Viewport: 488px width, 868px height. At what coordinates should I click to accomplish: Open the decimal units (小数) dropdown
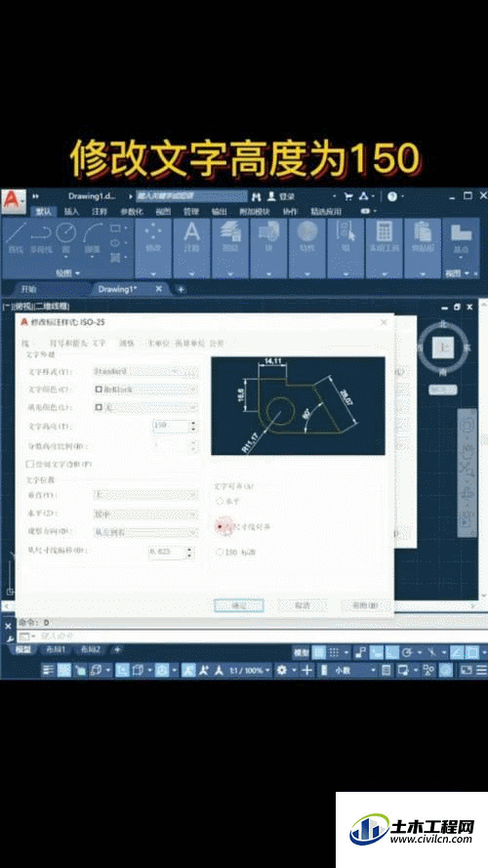[354, 671]
